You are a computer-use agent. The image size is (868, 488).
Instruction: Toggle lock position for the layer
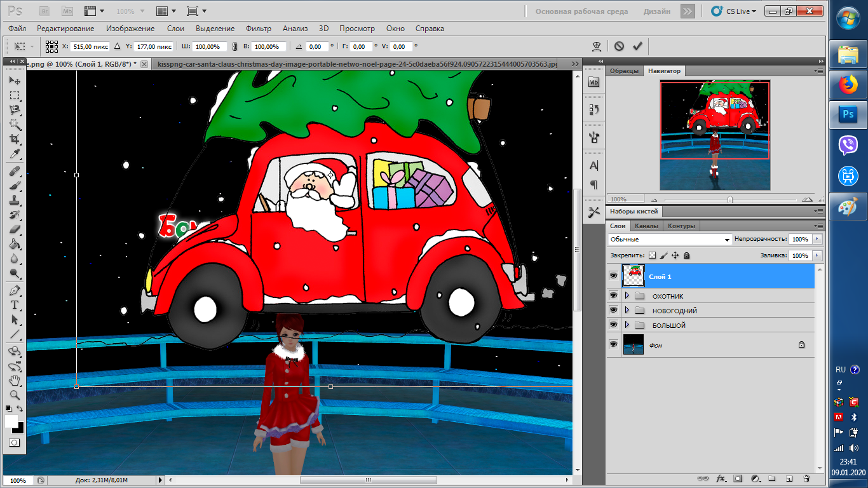(675, 255)
